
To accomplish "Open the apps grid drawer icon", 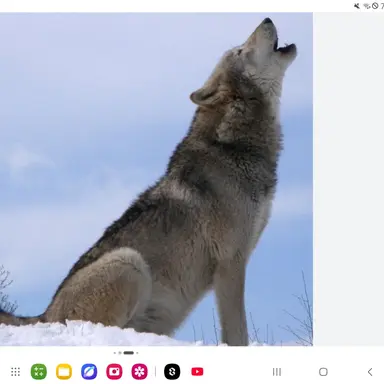I will 15,372.
